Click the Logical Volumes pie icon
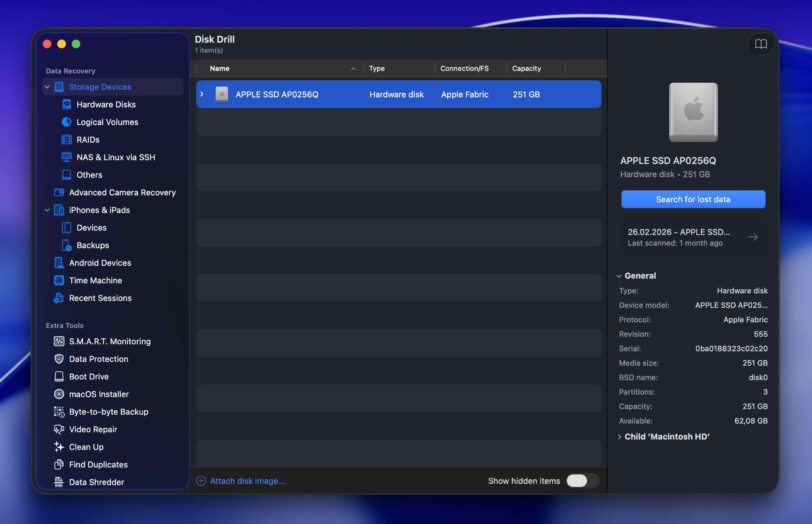This screenshot has height=524, width=812. point(66,122)
